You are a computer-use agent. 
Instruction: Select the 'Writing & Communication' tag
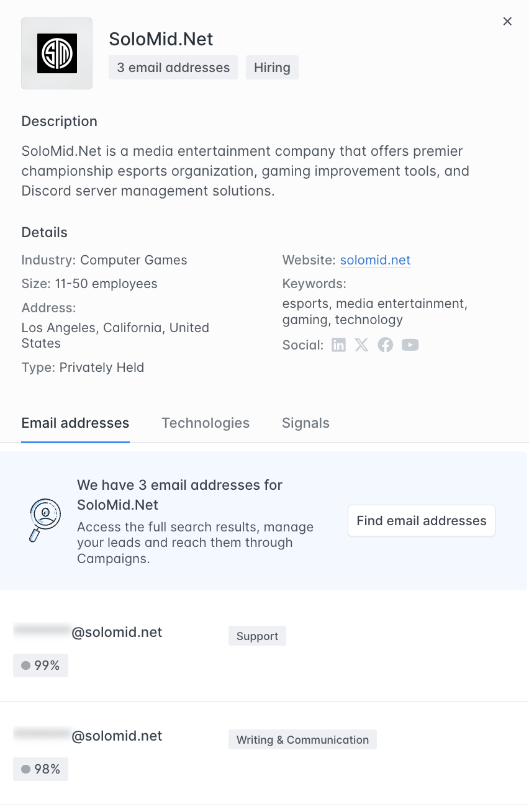(302, 739)
